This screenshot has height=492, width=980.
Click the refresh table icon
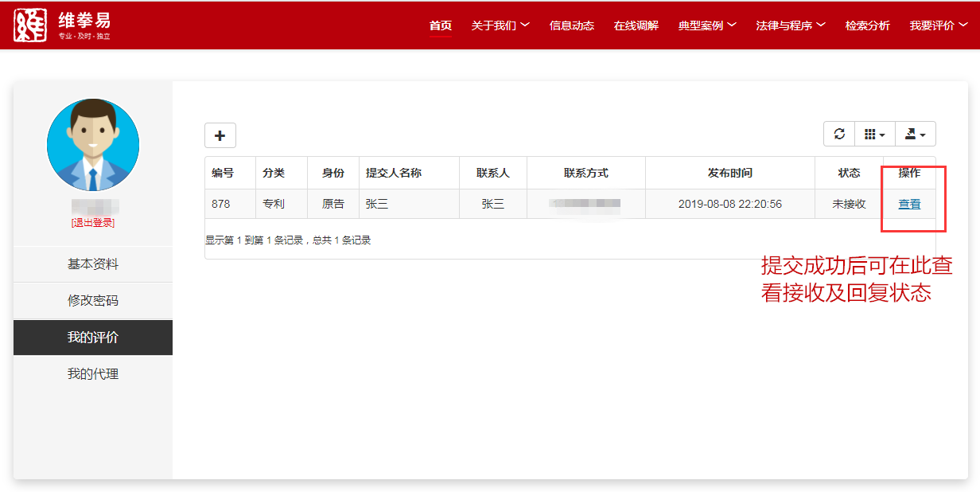839,135
